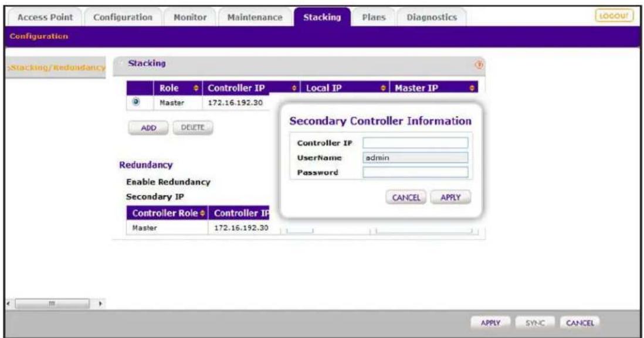Open the Configuration submenu link
Screen dimensions: 644x338
[39, 36]
